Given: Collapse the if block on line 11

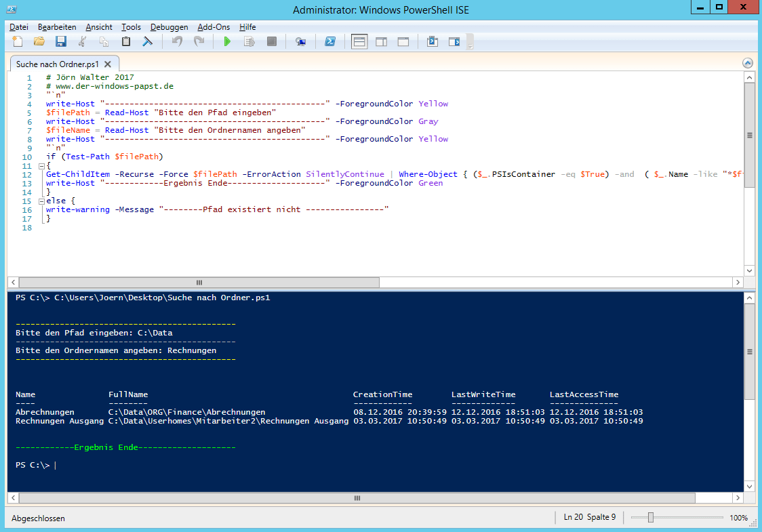Looking at the screenshot, I should point(41,166).
